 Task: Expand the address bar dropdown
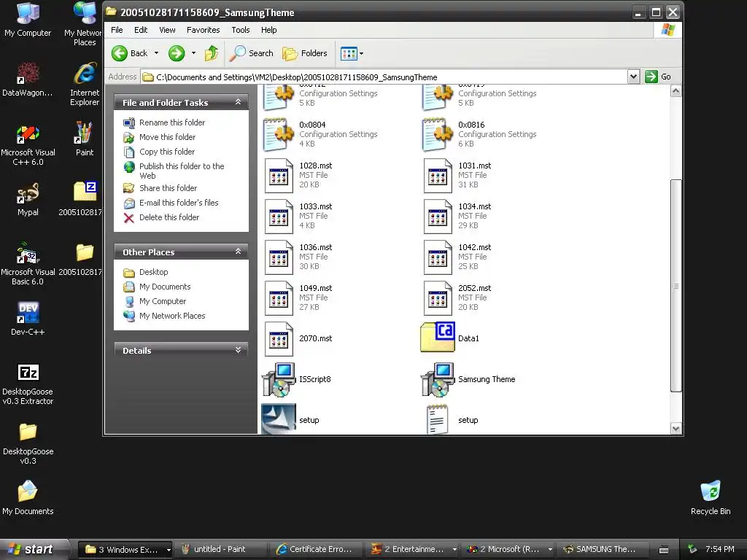tap(633, 77)
